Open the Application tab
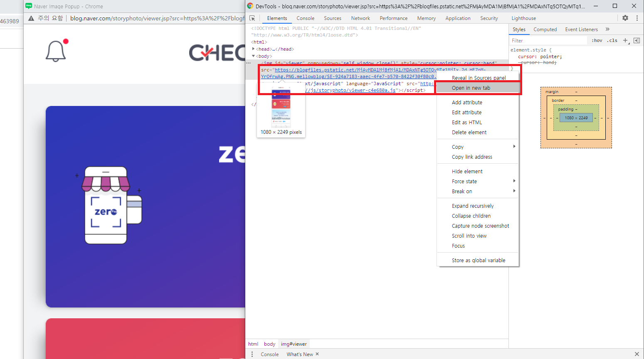Viewport: 644px width, 359px height. click(x=458, y=18)
